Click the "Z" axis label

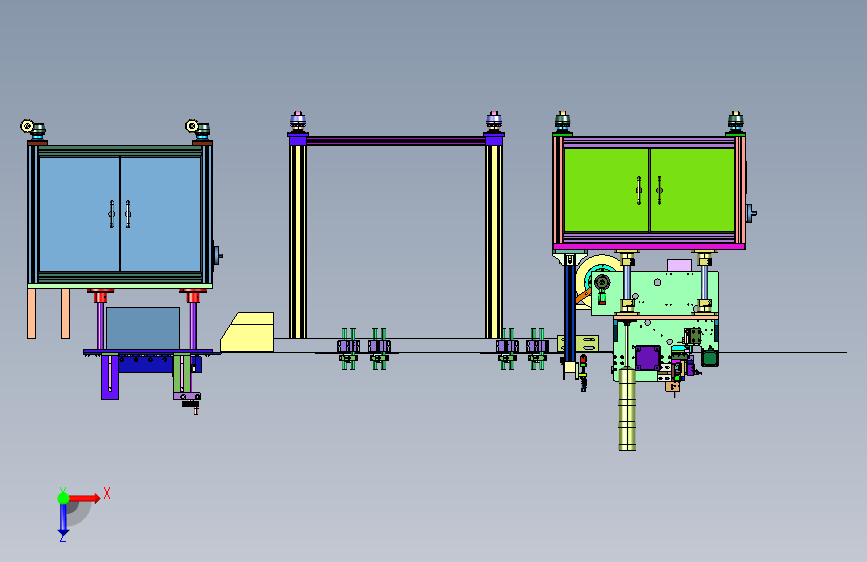click(62, 537)
